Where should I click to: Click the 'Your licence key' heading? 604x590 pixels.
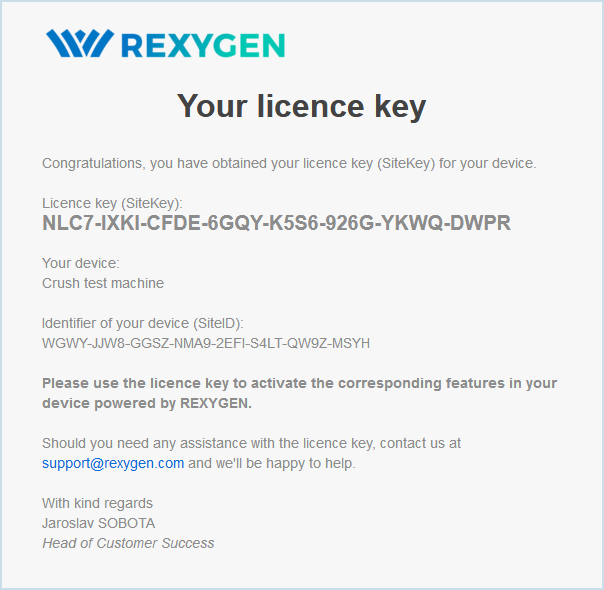pos(302,106)
